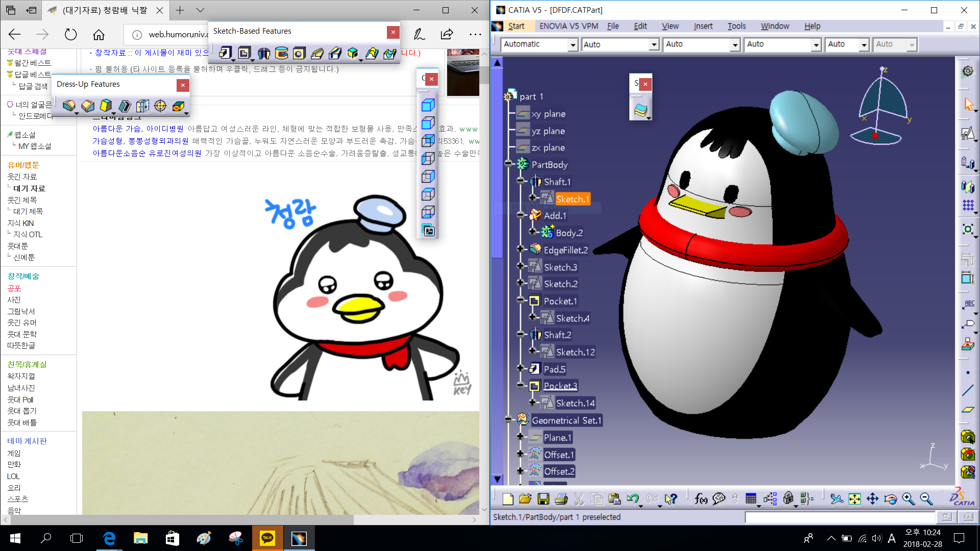Viewport: 980px width, 551px height.
Task: Collapse the Pocket.1 node
Action: pos(520,300)
